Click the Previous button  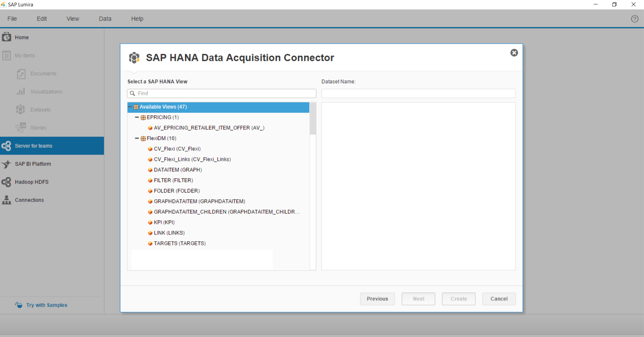click(377, 299)
